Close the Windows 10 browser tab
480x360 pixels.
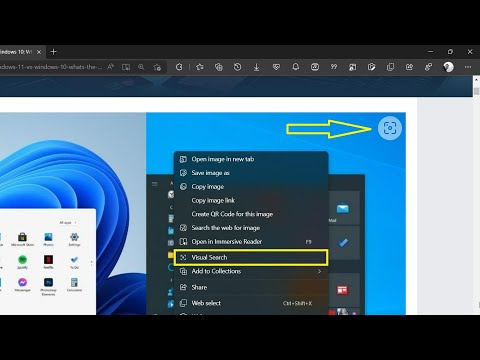(x=39, y=52)
